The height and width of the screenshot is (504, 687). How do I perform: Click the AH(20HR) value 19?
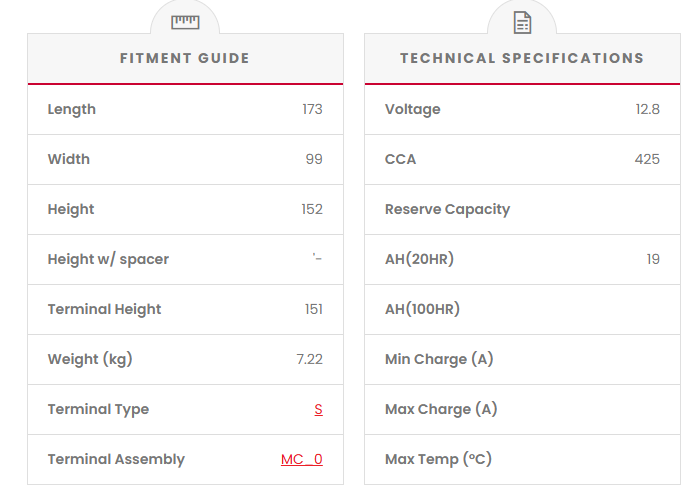point(653,259)
